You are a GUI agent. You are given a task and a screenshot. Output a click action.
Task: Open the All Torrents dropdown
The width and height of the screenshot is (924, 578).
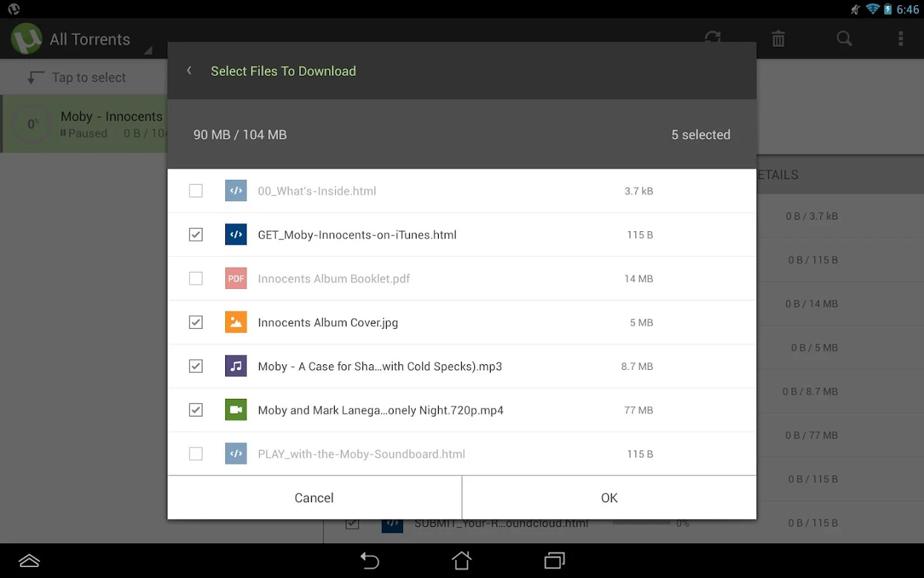coord(90,39)
